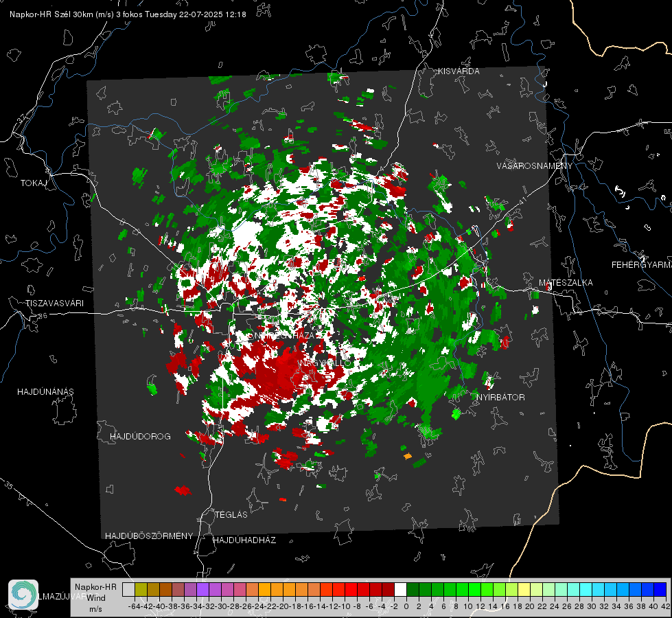Click the road number 35 label
This screenshot has height=618, width=672.
point(8,485)
